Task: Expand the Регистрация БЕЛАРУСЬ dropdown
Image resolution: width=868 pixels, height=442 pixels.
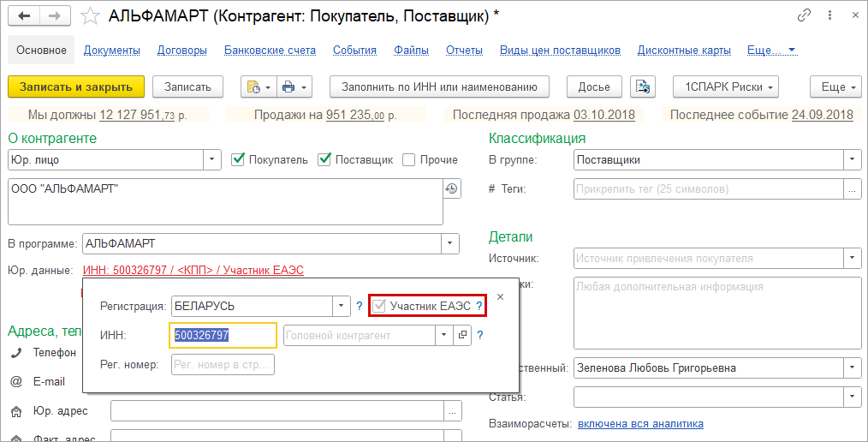Action: [341, 306]
